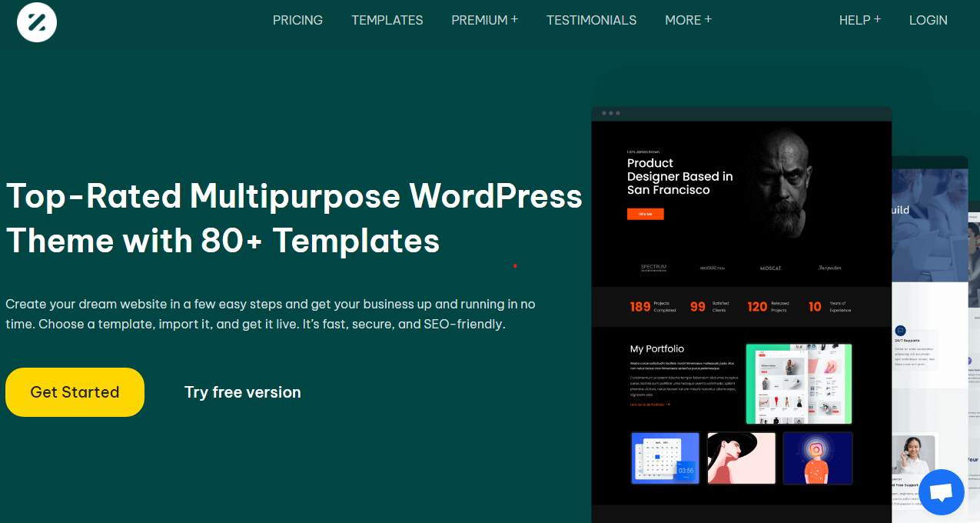The width and height of the screenshot is (980, 523).
Task: Click the SPECTRUM brand logo in preview
Action: tap(653, 268)
